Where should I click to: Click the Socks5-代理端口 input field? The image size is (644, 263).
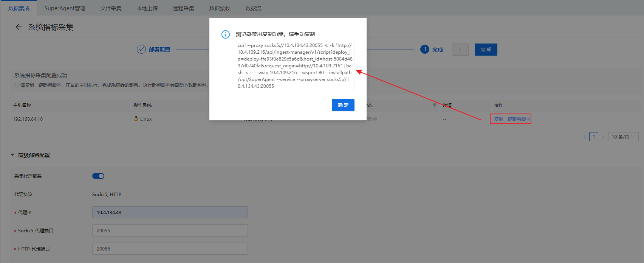tap(170, 230)
